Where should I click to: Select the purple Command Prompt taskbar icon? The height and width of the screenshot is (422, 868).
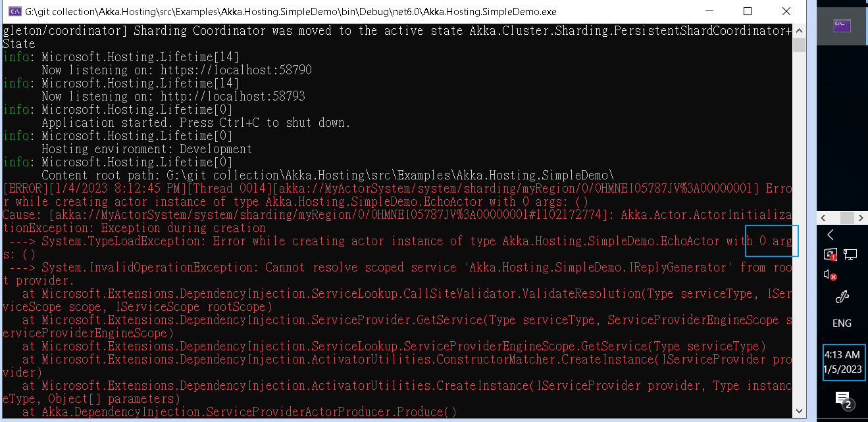[x=842, y=24]
